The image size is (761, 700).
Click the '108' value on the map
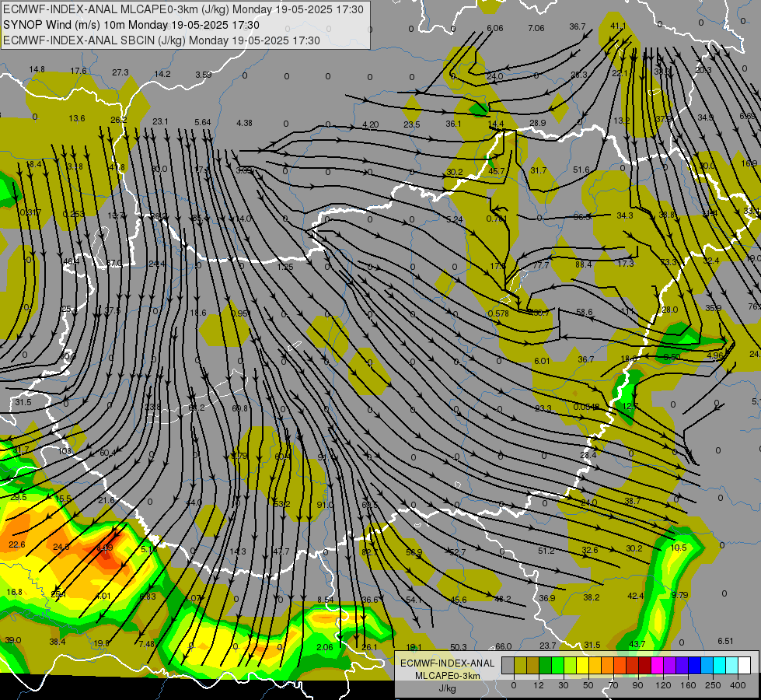(x=65, y=451)
